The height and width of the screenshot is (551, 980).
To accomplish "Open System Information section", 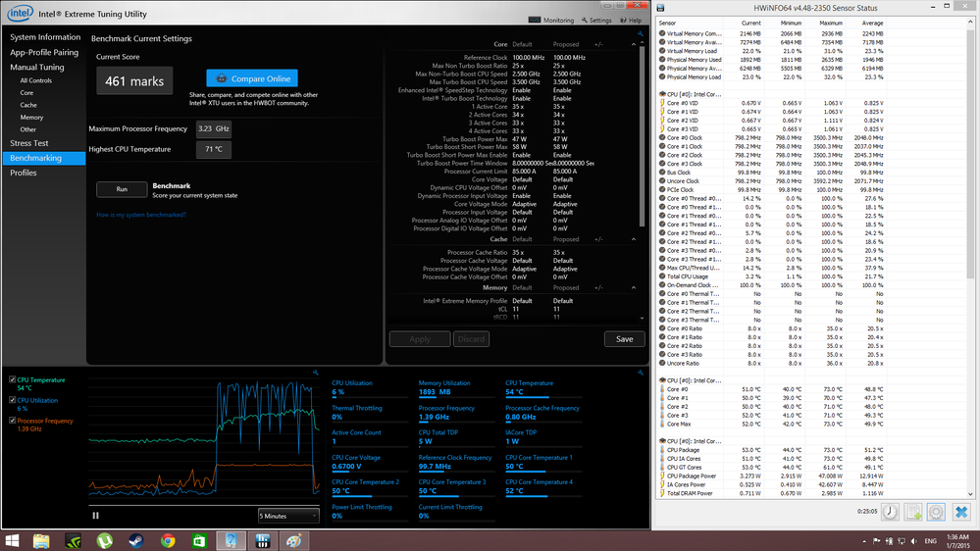I will pos(45,37).
